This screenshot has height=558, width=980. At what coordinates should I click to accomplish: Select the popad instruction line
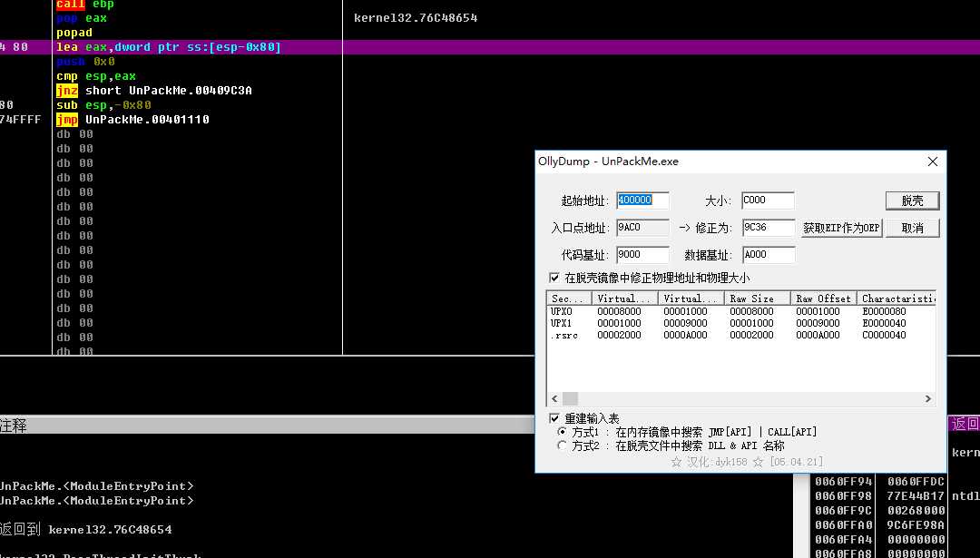pos(73,33)
